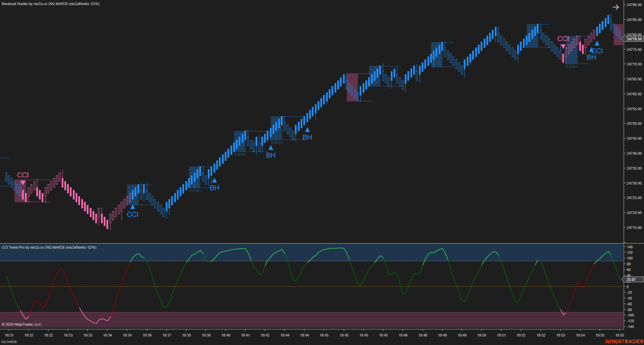The height and width of the screenshot is (345, 644).
Task: Click the right arrow icon in the chart corner
Action: 615,7
